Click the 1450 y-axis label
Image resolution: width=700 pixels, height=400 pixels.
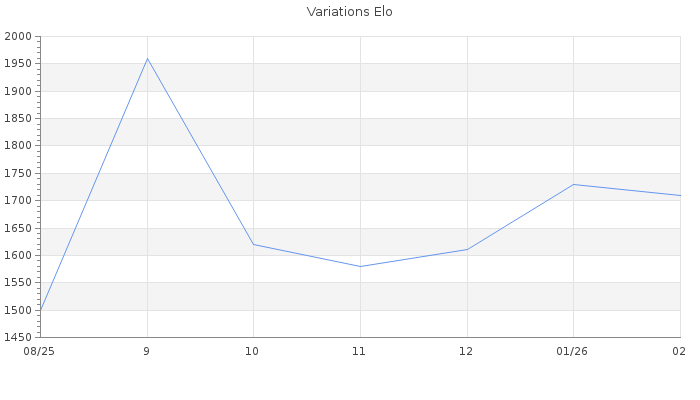[x=19, y=337]
